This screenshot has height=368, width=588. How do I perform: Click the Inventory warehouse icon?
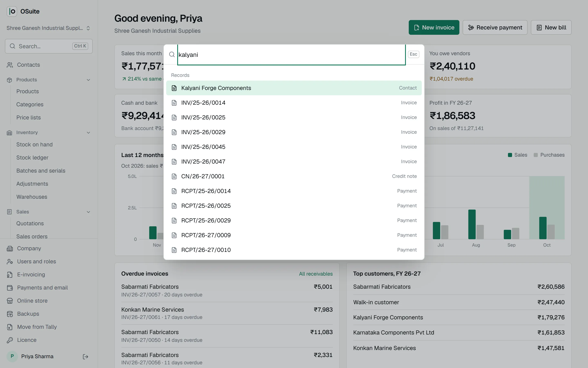tap(9, 133)
